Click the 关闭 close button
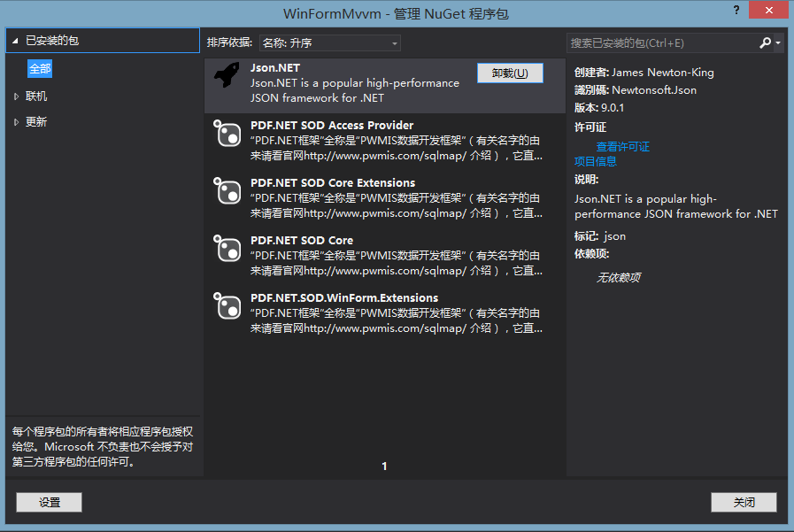The height and width of the screenshot is (532, 794). point(744,502)
